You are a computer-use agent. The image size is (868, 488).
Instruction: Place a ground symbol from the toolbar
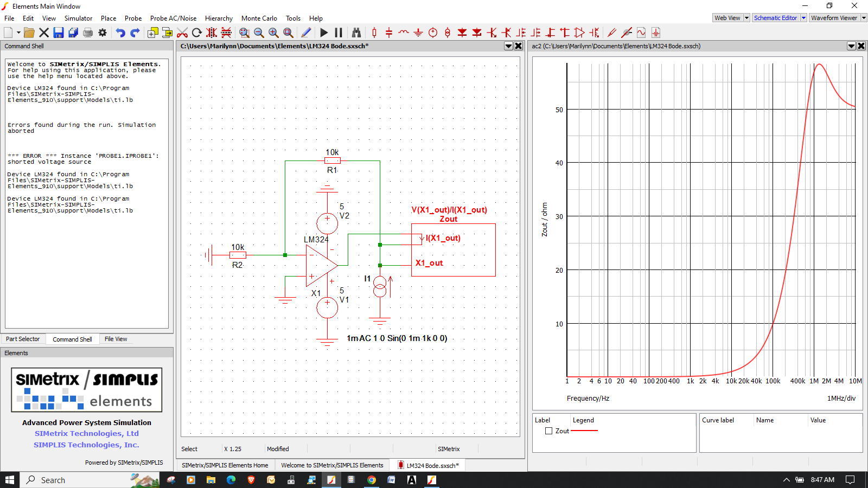(x=418, y=33)
